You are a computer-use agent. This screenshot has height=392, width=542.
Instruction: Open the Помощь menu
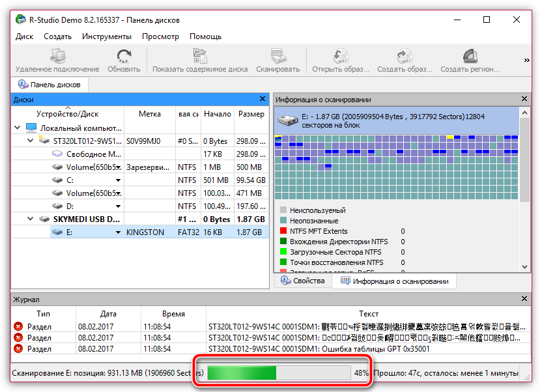coord(205,36)
